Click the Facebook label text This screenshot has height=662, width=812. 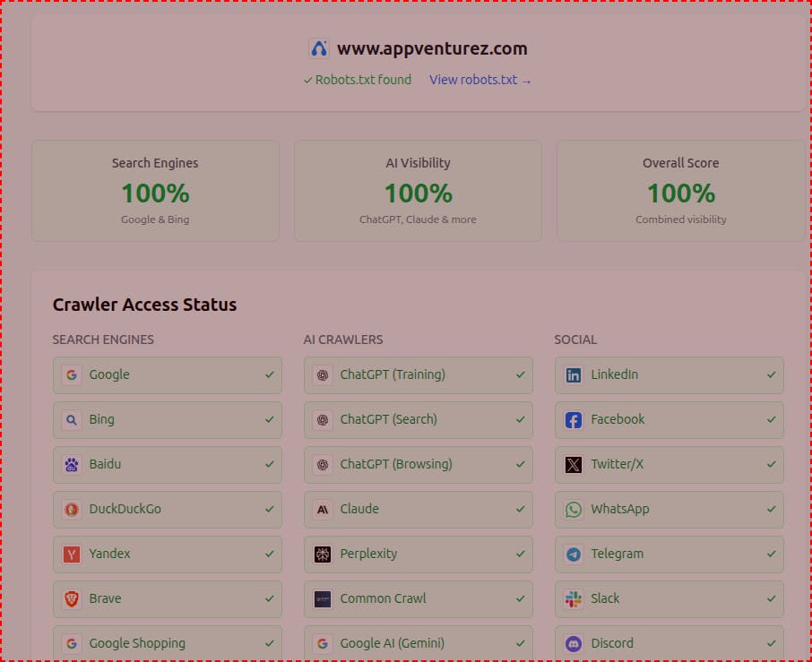click(x=618, y=419)
